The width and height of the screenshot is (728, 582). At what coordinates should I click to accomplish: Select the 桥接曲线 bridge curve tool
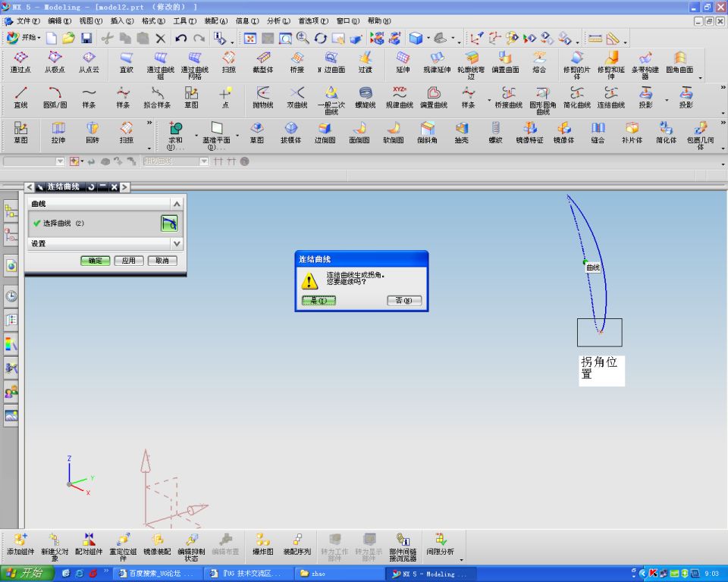(508, 98)
